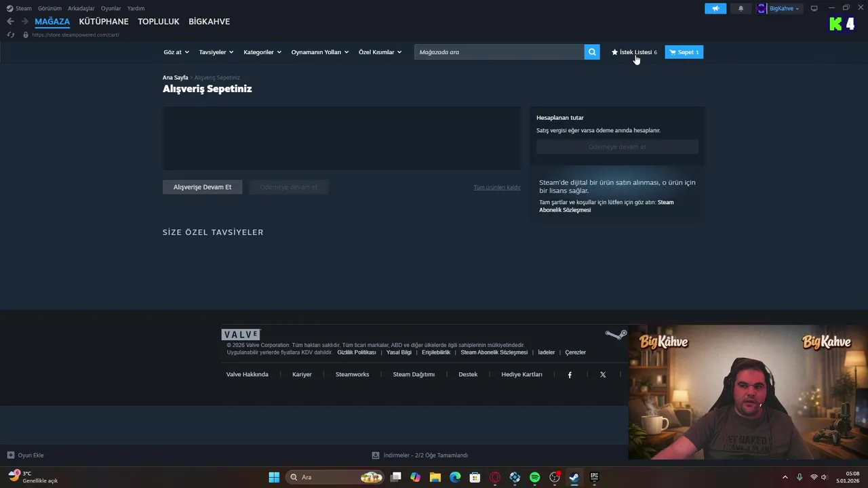The width and height of the screenshot is (868, 488).
Task: Click the BigKahve profile avatar
Action: coord(762,9)
